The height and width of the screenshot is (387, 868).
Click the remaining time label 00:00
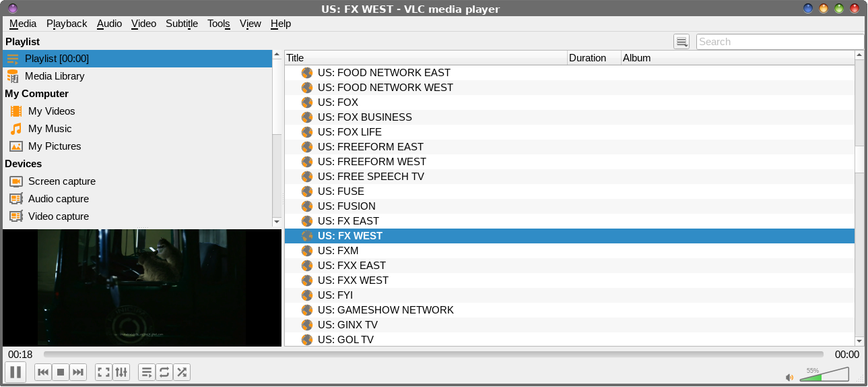click(847, 355)
